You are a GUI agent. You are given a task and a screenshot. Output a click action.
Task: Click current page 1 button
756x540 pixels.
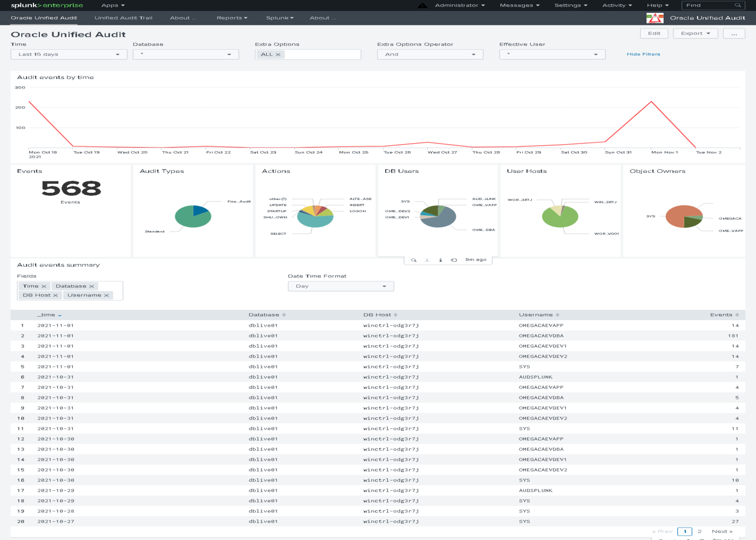pos(685,531)
